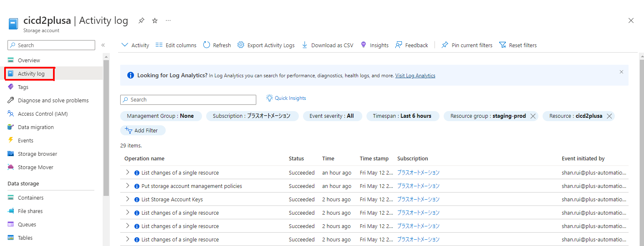The image size is (644, 246).
Task: Sort by Event initiated by column
Action: tap(583, 159)
